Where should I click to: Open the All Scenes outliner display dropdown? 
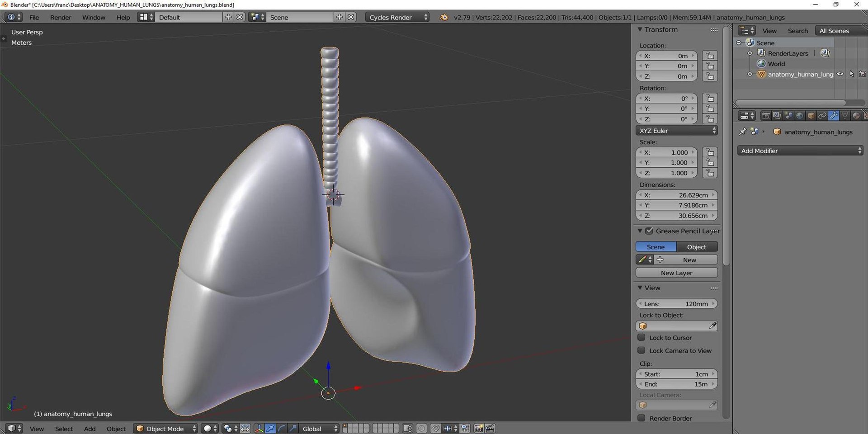841,30
